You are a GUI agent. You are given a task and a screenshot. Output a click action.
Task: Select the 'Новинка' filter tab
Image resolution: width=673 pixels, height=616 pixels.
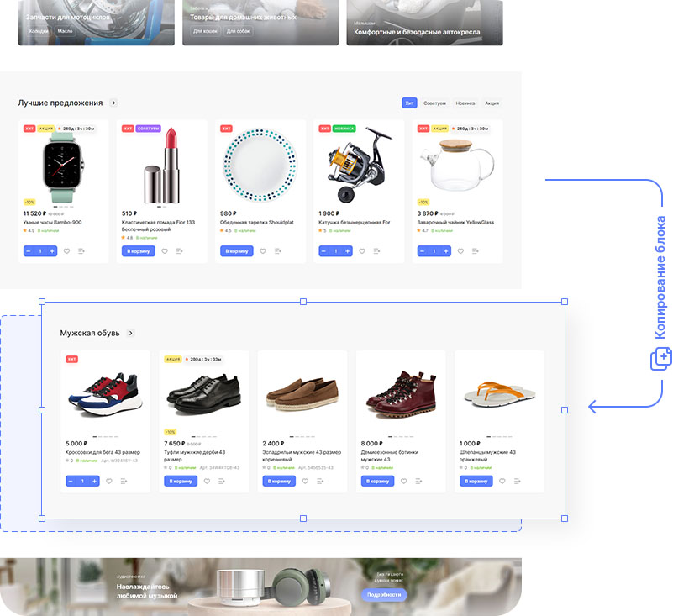465,103
